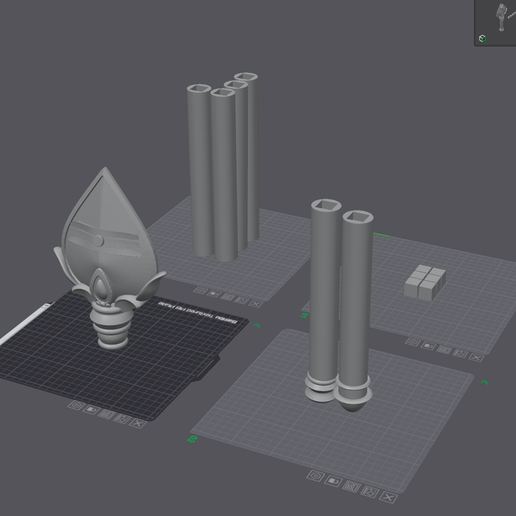Remove the four-tube plate with its X icon
The width and height of the screenshot is (516, 516).
click(x=256, y=304)
